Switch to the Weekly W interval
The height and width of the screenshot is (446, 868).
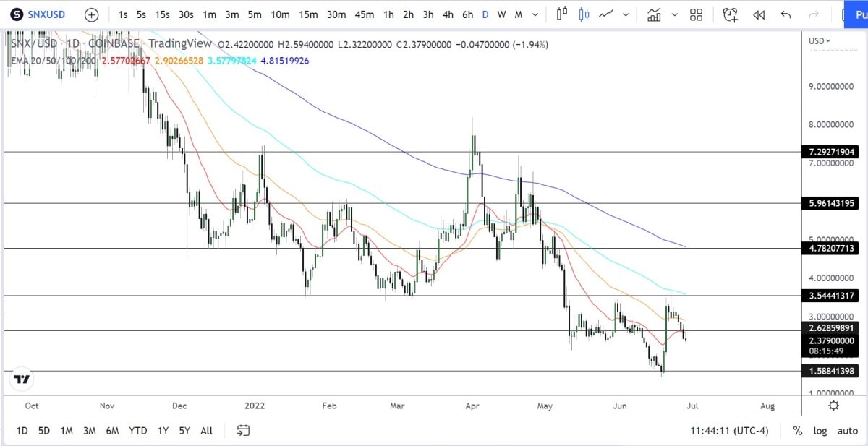[501, 14]
